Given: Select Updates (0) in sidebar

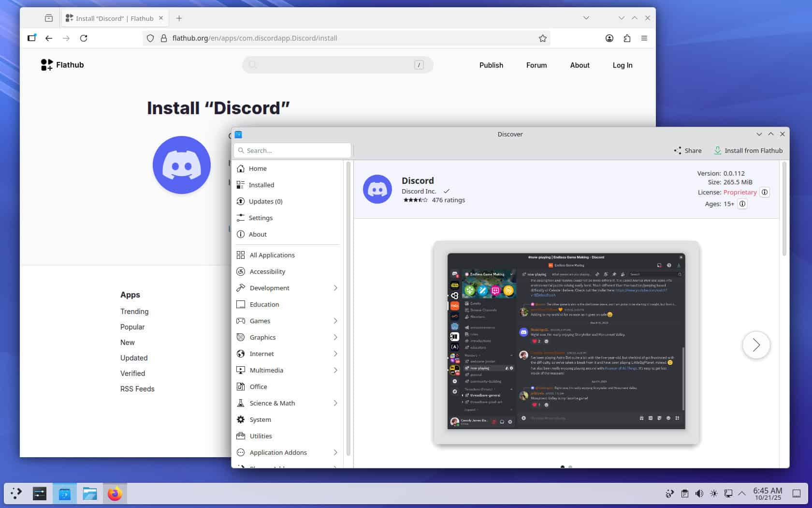Looking at the screenshot, I should tap(265, 201).
